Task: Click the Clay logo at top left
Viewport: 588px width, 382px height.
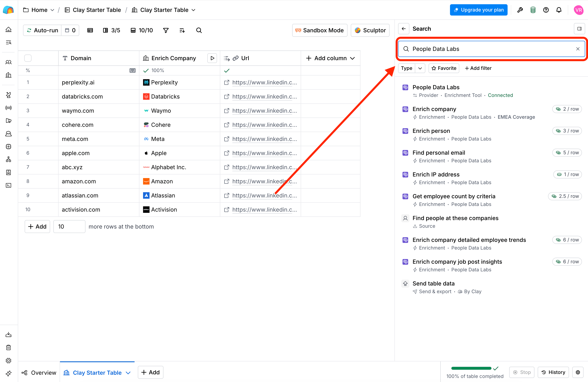Action: click(x=9, y=10)
